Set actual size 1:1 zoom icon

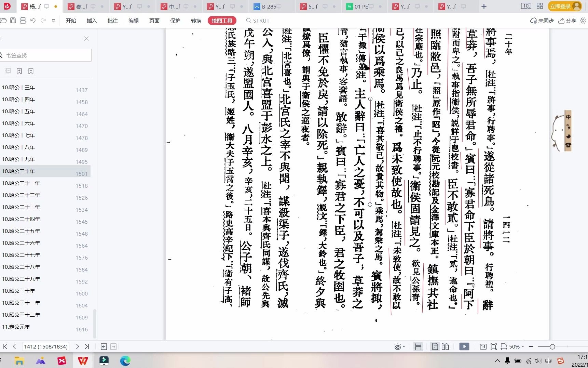[483, 346]
